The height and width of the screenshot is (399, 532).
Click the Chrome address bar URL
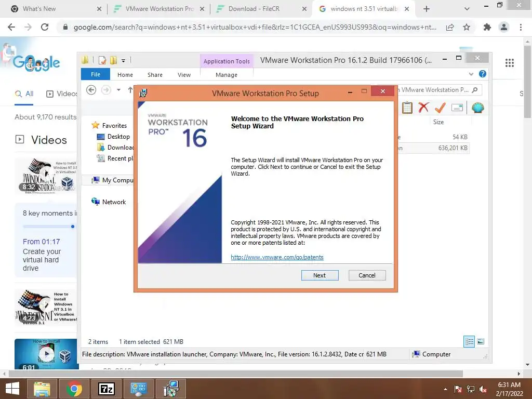(x=255, y=27)
